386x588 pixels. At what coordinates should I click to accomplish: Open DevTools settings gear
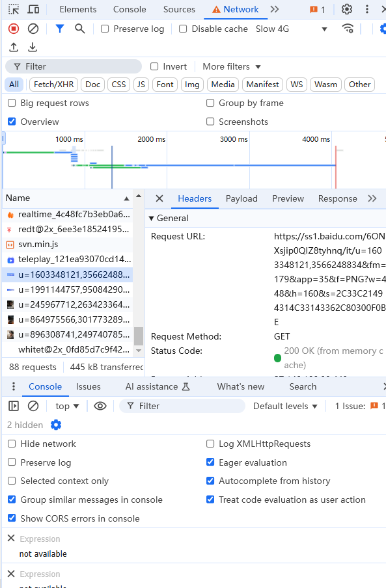pyautogui.click(x=346, y=9)
